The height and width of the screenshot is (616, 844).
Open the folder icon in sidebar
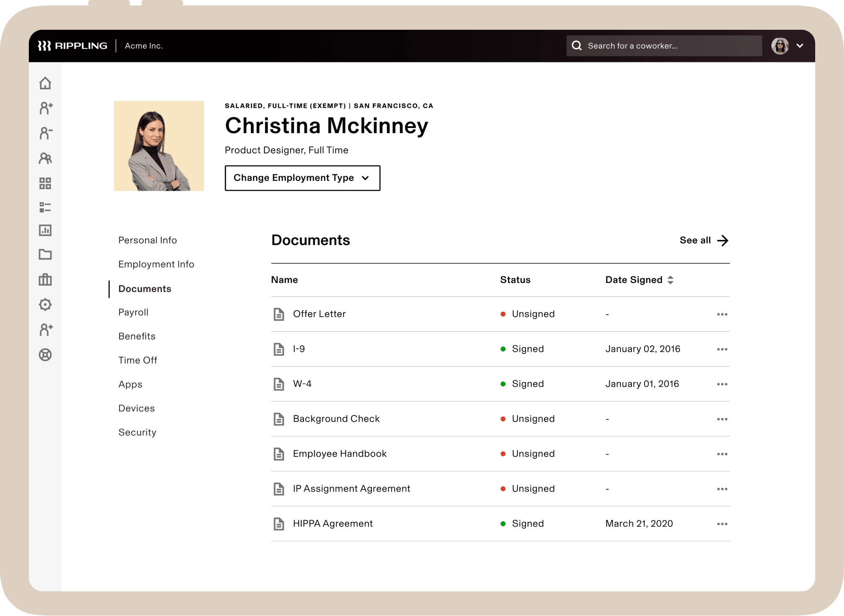tap(45, 255)
